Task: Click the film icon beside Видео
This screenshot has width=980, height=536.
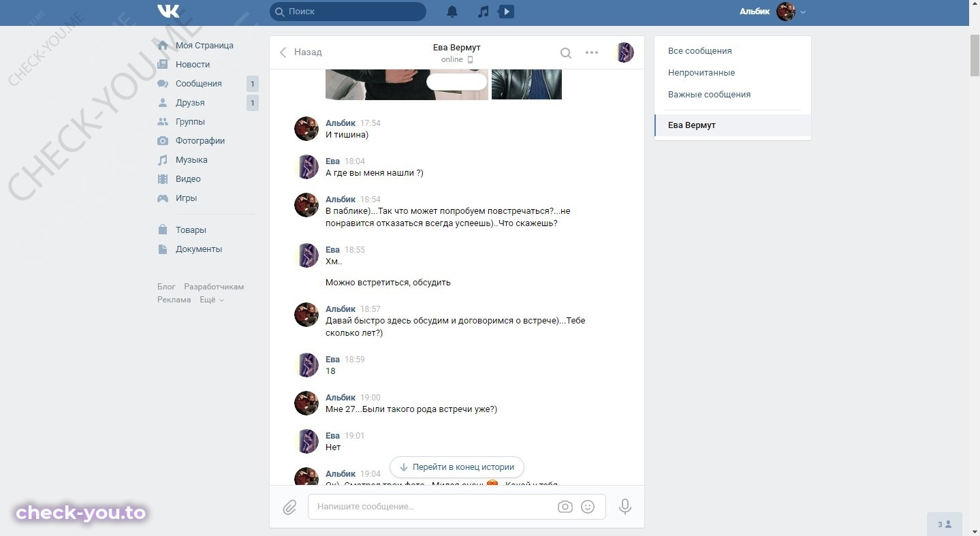Action: [163, 179]
